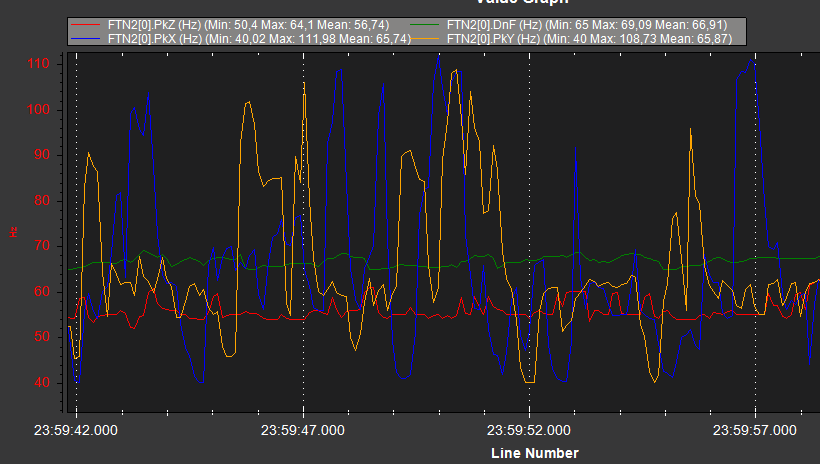Click the vertical Hz axis title
Viewport: 820px width, 464px height.
pos(14,232)
